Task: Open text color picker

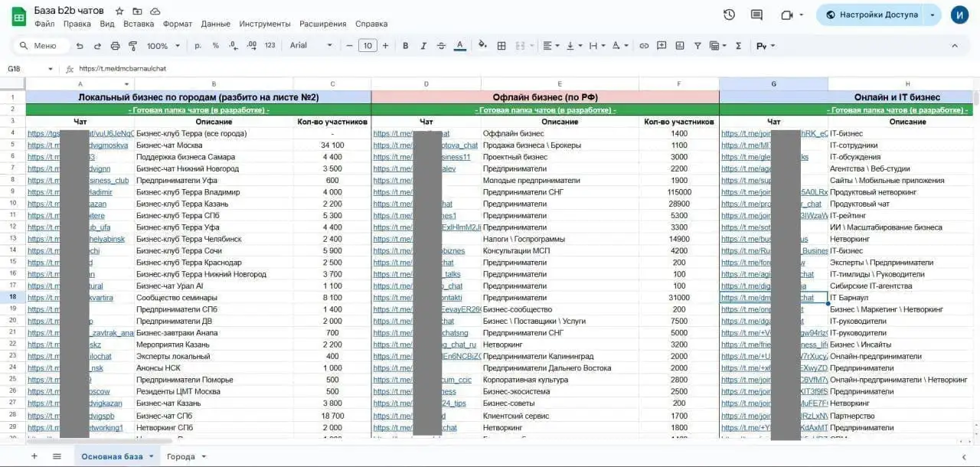Action: point(460,46)
